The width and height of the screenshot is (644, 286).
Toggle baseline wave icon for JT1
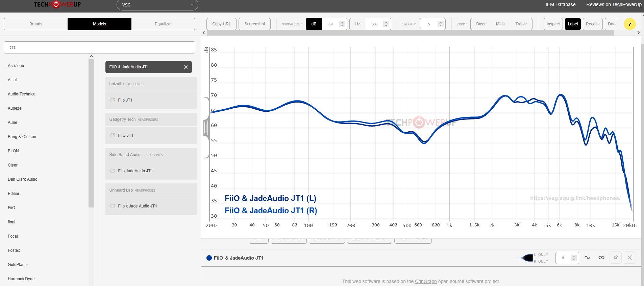[587, 258]
